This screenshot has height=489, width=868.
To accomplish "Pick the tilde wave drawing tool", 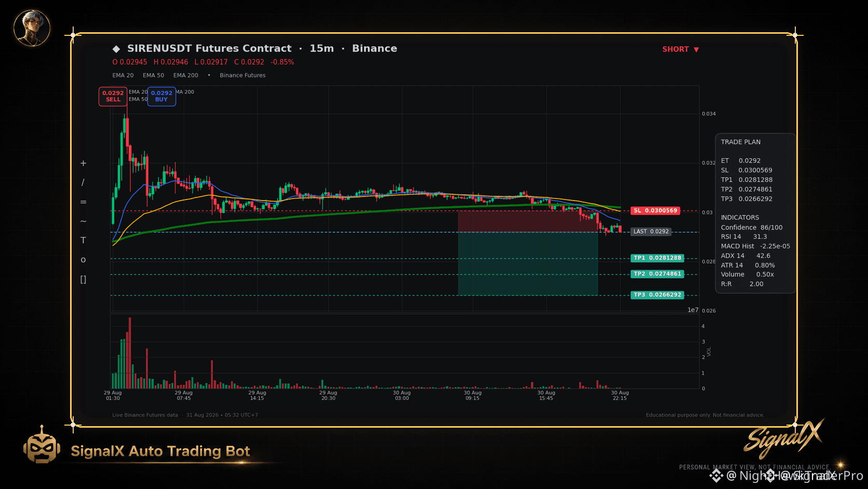I will click(x=83, y=221).
